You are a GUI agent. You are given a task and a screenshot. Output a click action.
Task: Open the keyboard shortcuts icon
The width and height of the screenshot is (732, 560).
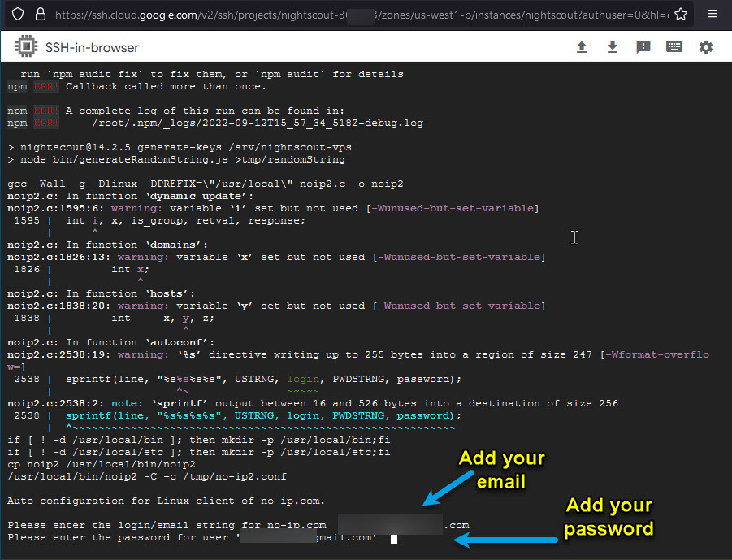pyautogui.click(x=674, y=47)
